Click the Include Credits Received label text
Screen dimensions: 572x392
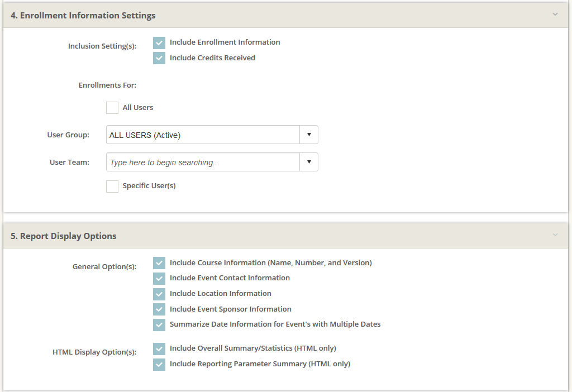click(212, 58)
